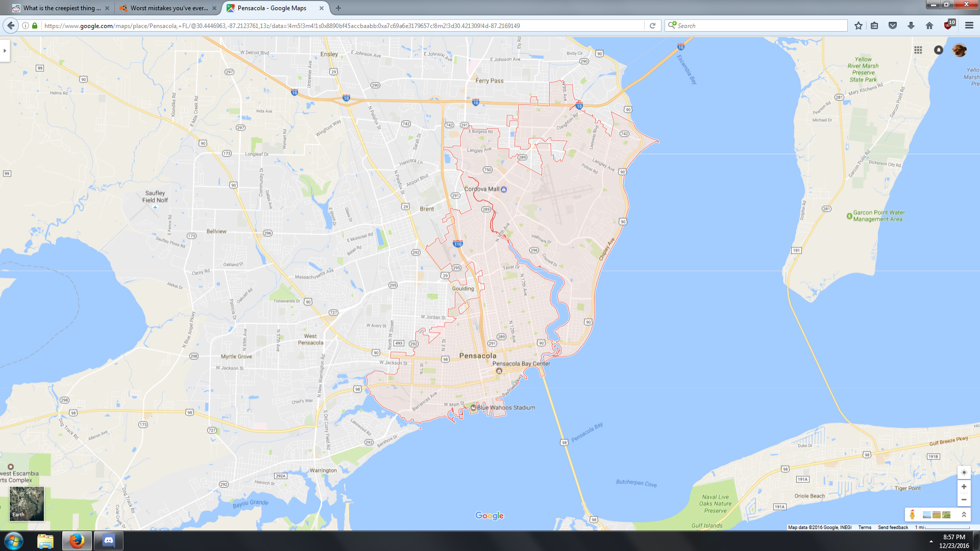980x551 pixels.
Task: Click the Bellview label
Action: point(216,232)
